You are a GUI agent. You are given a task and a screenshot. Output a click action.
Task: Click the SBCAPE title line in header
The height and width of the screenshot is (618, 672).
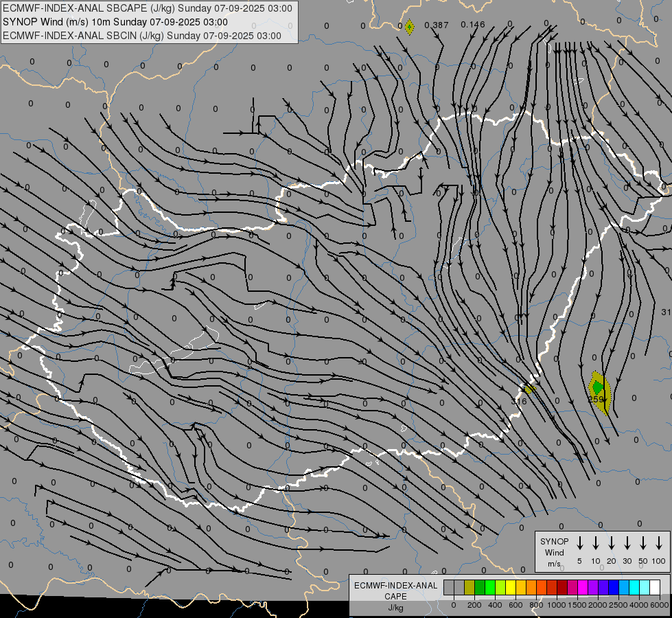[148, 8]
